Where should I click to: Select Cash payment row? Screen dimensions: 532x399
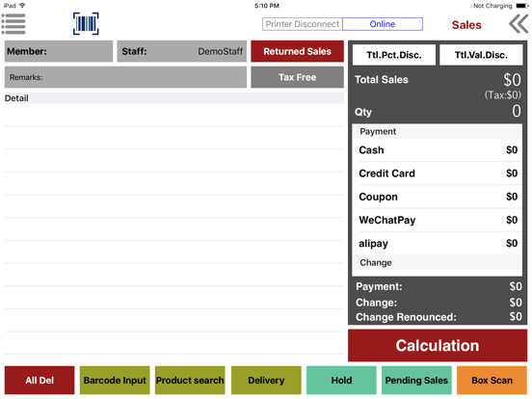(x=438, y=150)
